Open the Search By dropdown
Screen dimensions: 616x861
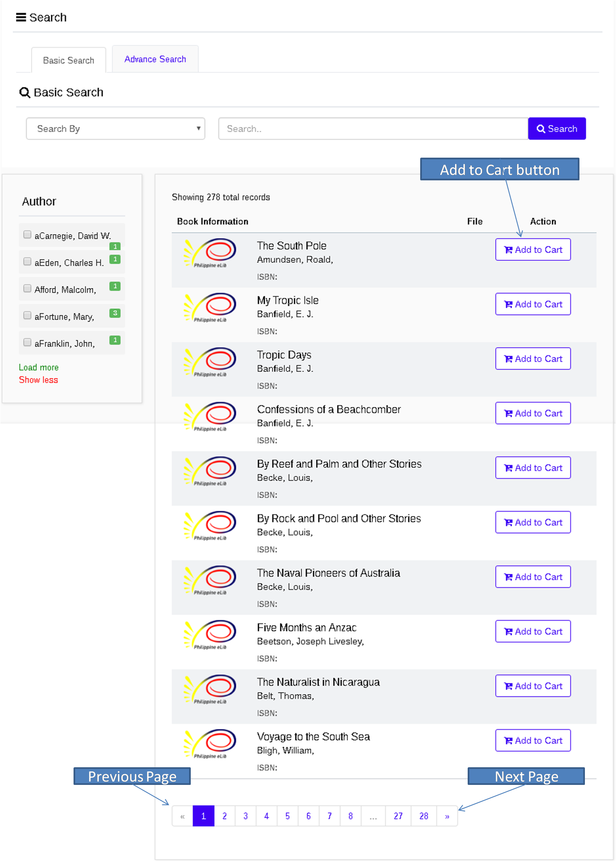(116, 129)
